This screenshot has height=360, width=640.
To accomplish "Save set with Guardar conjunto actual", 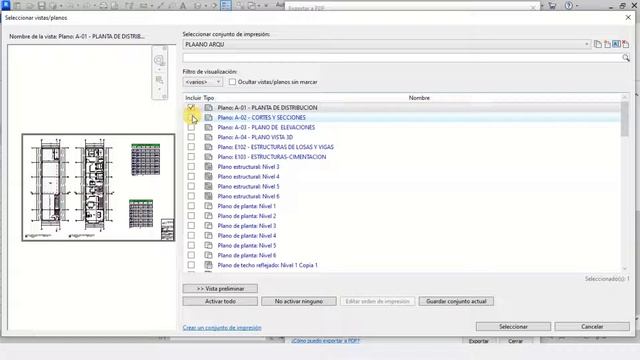I will coord(456,301).
